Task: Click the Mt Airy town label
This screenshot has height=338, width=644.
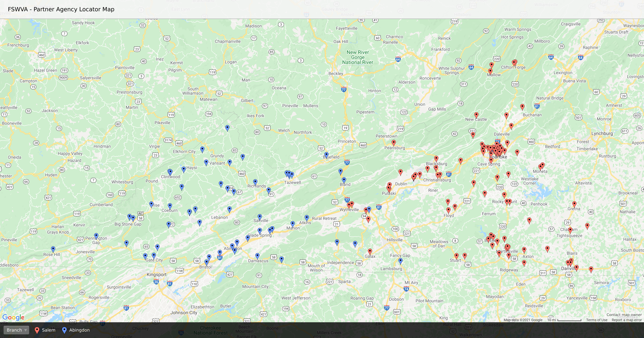Action: tap(411, 283)
